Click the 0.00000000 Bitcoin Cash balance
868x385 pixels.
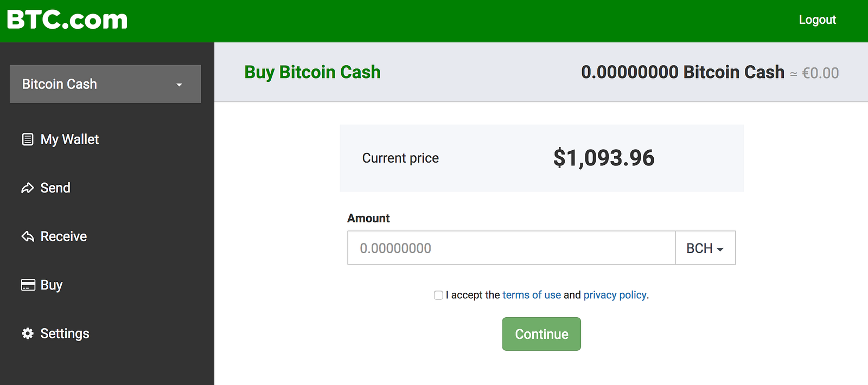(682, 72)
